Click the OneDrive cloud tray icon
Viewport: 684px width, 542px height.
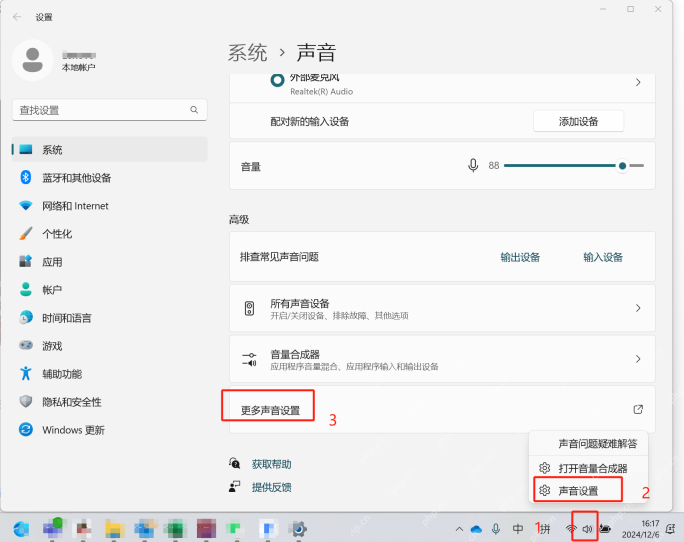[476, 529]
